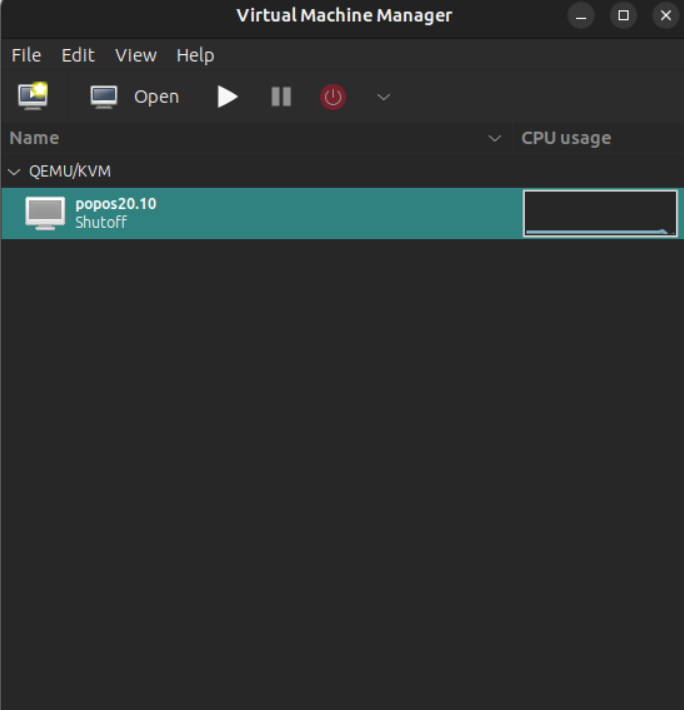Open the View menu
The width and height of the screenshot is (684, 710).
[x=136, y=55]
